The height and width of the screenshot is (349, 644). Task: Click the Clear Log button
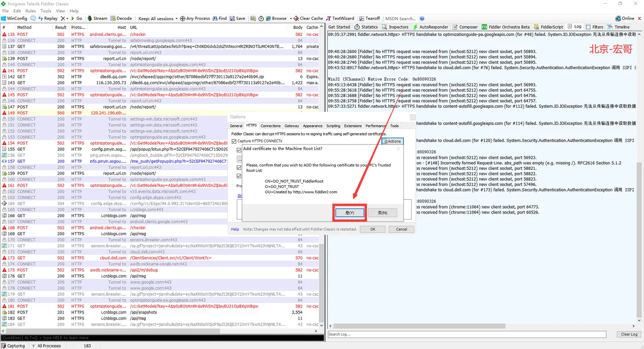click(x=629, y=334)
